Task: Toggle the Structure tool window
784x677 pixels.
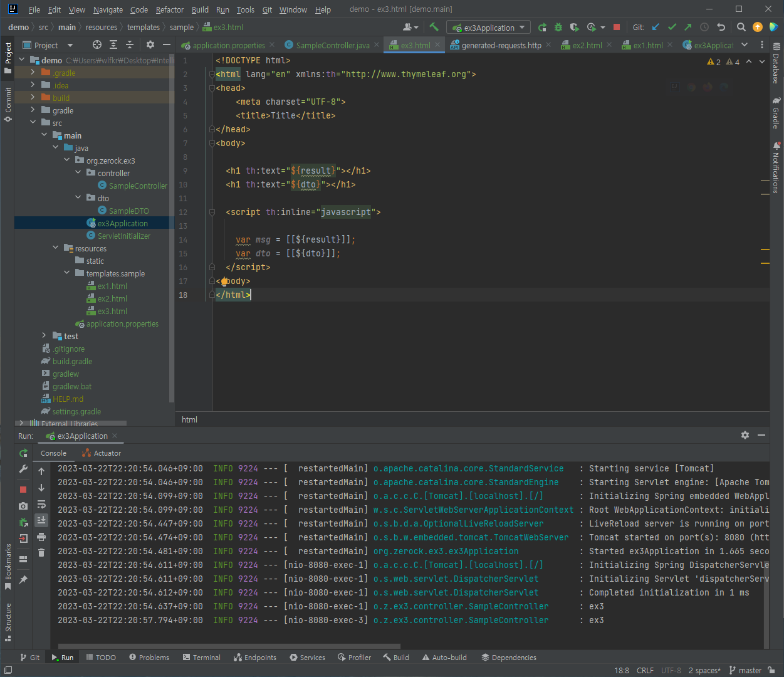Action: click(8, 622)
